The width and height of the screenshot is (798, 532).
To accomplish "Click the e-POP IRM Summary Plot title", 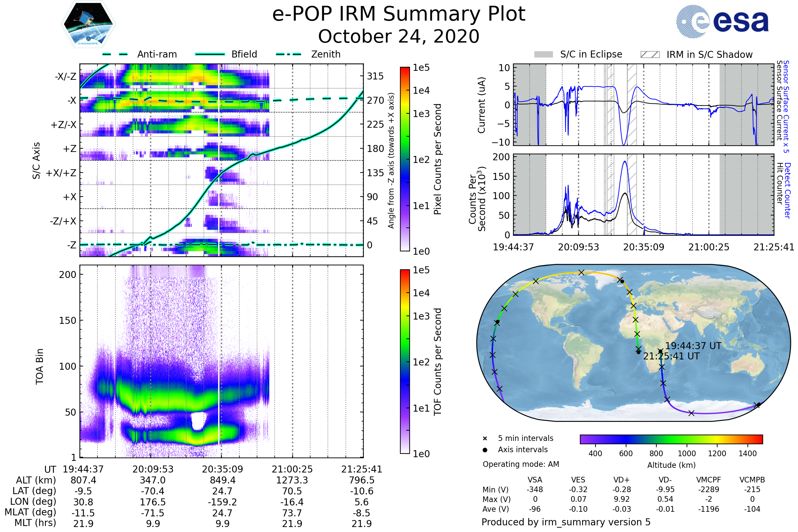I will 399,14.
